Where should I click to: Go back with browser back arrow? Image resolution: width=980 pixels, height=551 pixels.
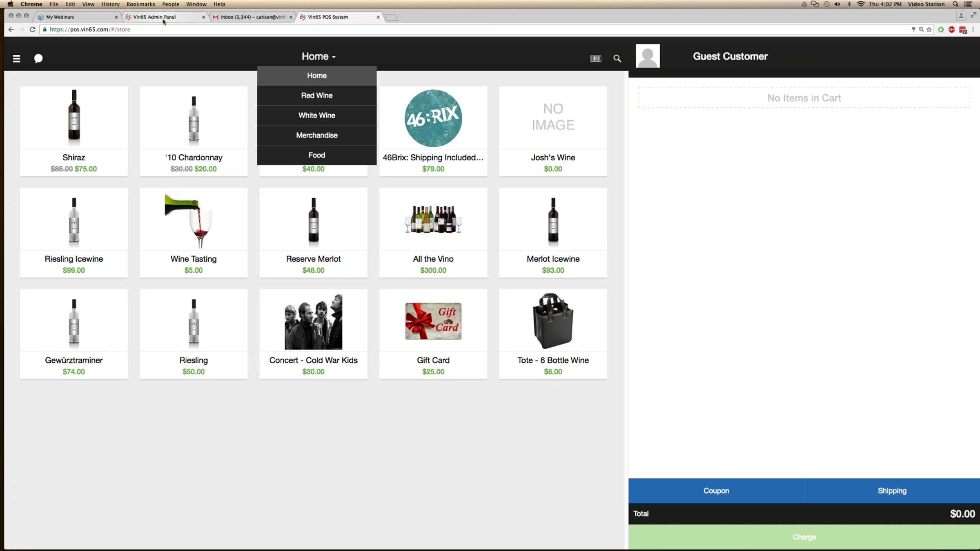point(11,29)
